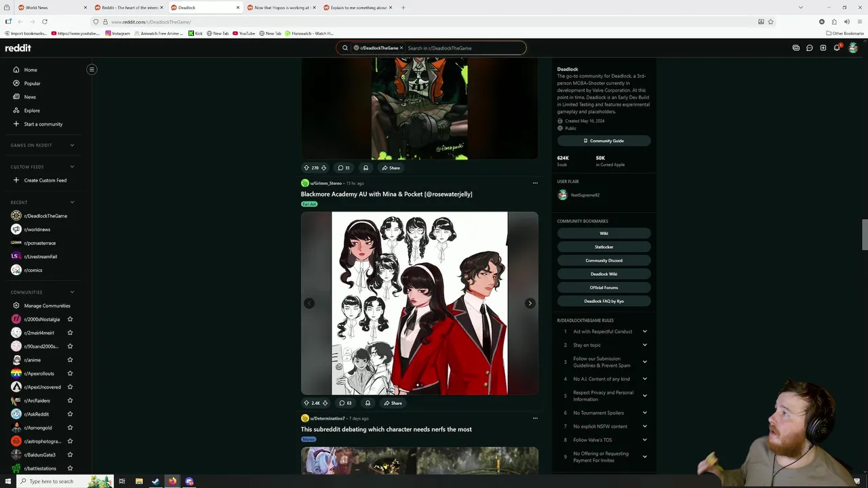Favorite r/90sand2000s community star
Viewport: 868px width, 488px height.
tap(70, 346)
